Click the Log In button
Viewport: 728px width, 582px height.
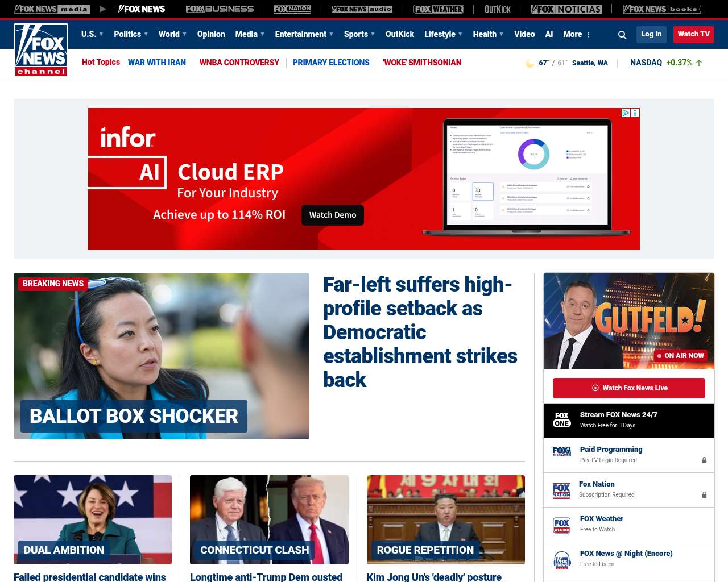tap(651, 34)
